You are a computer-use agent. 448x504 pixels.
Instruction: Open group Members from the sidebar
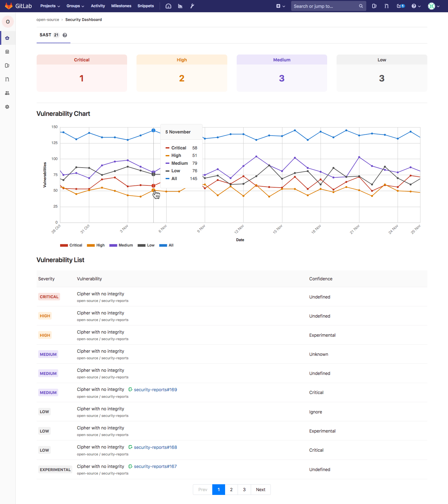7,93
